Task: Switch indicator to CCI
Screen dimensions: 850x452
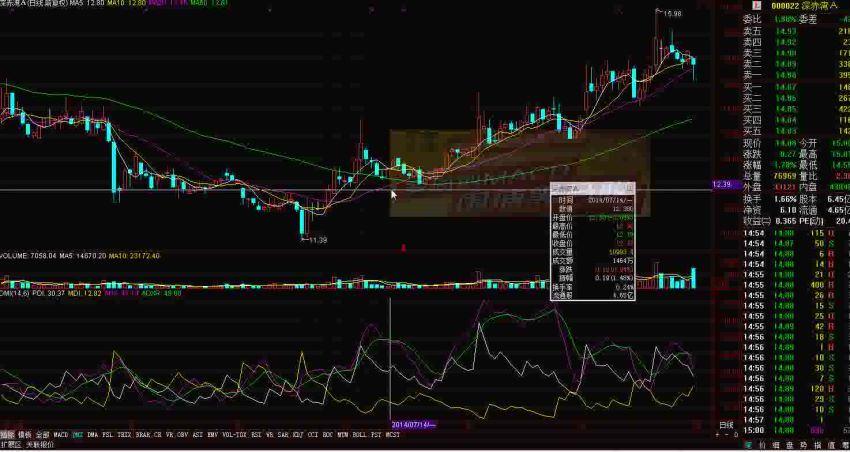Action: (313, 435)
